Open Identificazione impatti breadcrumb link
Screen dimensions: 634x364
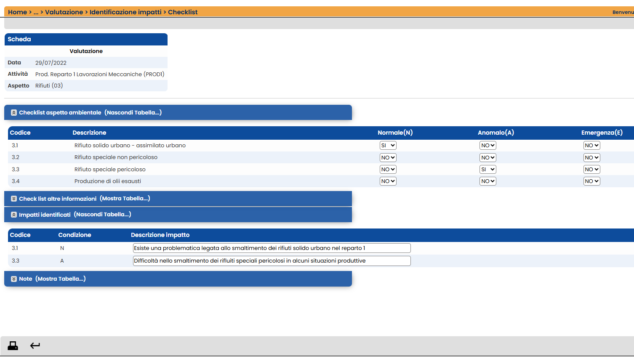point(125,12)
